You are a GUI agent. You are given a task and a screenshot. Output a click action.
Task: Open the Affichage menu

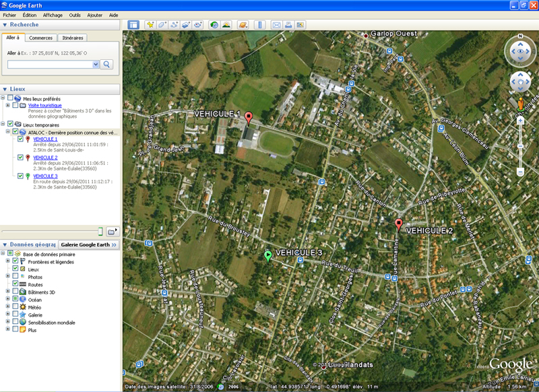pyautogui.click(x=53, y=15)
